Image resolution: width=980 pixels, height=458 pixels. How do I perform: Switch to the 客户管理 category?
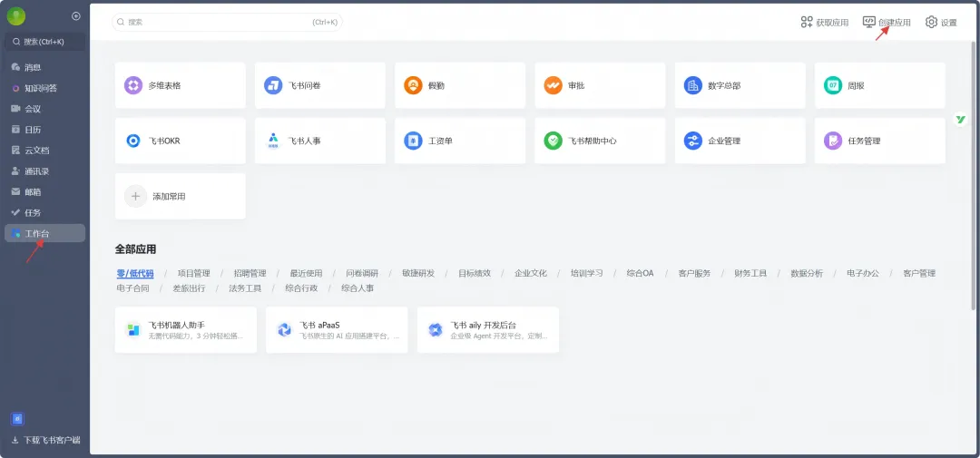click(919, 273)
